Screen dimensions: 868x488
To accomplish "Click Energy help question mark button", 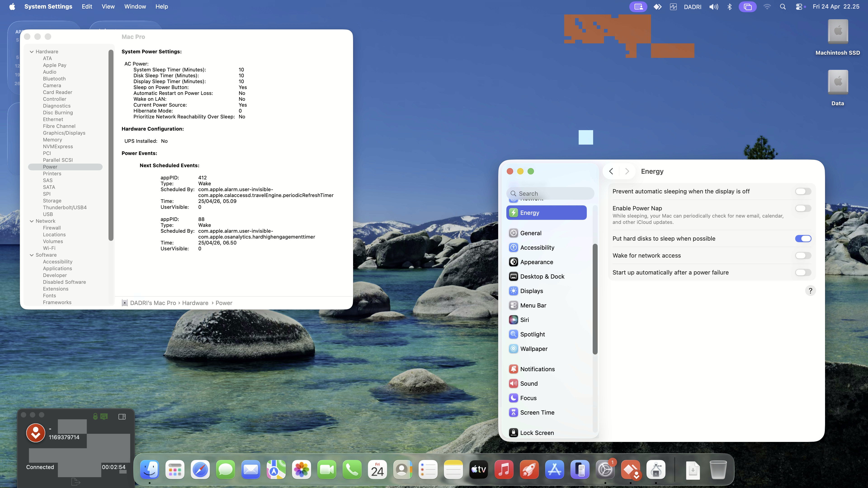I will point(810,291).
